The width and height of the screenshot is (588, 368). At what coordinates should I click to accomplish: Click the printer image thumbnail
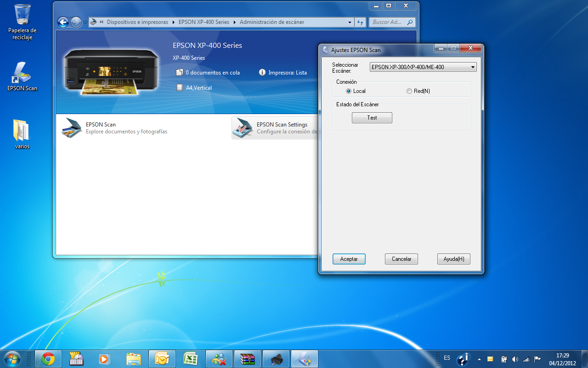[x=111, y=71]
